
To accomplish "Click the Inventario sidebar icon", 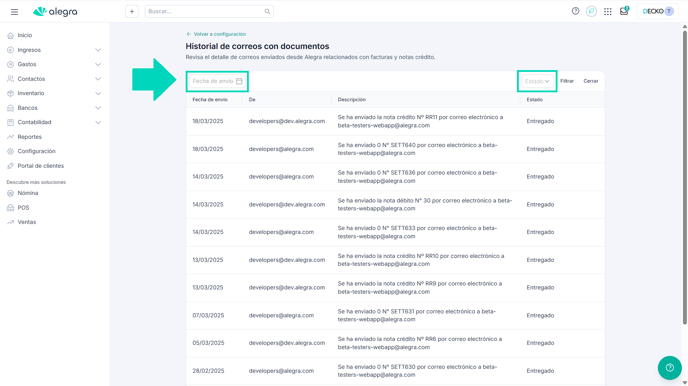I will [11, 93].
